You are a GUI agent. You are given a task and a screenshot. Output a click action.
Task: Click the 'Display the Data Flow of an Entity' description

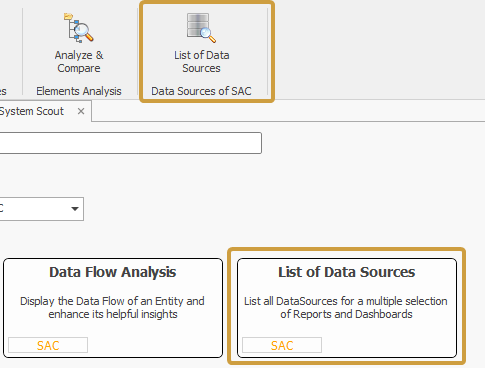point(112,308)
